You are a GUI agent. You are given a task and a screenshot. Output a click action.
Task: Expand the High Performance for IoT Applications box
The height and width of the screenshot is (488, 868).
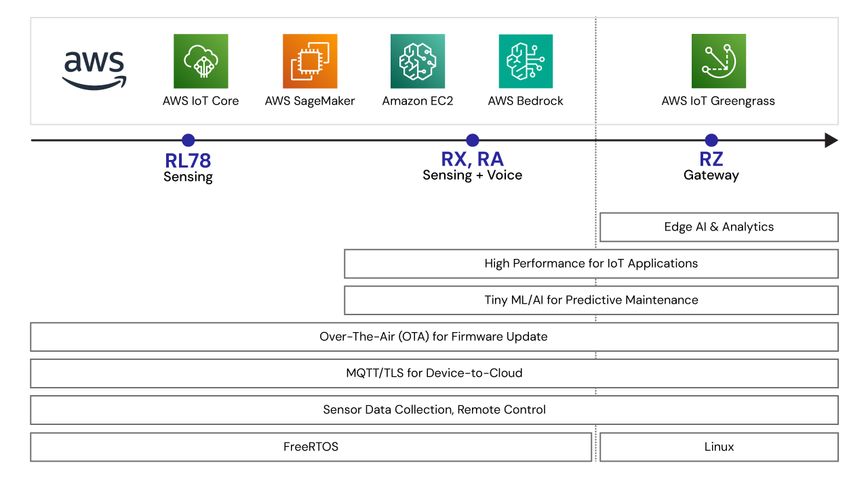591,264
